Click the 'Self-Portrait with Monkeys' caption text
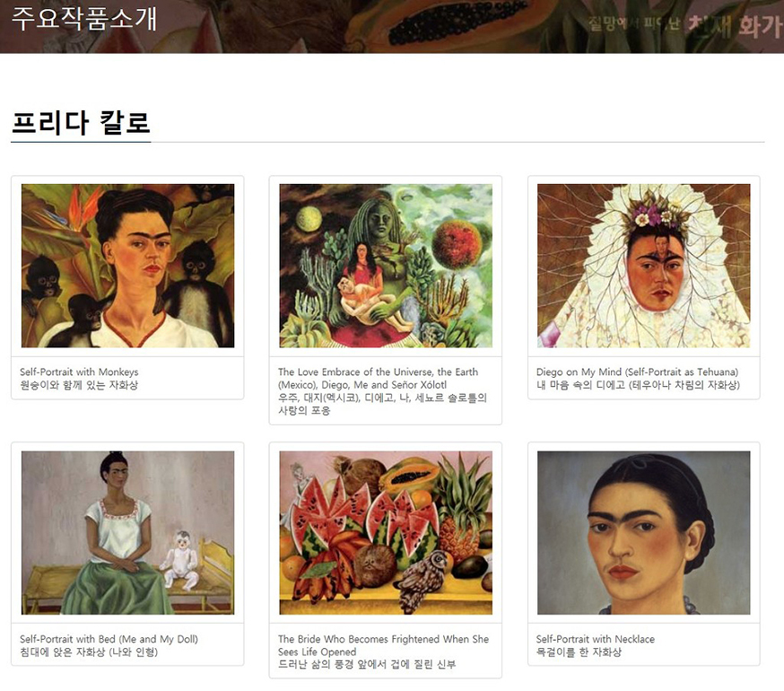This screenshot has width=784, height=691. 79,372
